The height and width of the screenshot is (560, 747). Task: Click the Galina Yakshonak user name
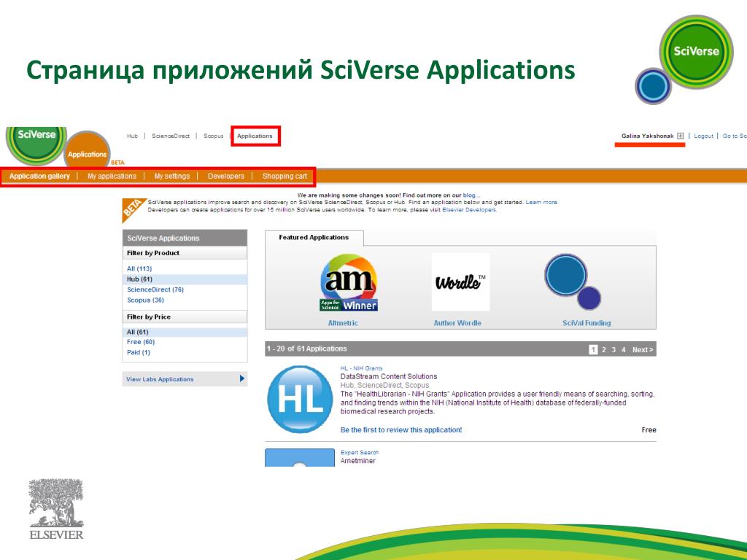click(648, 136)
